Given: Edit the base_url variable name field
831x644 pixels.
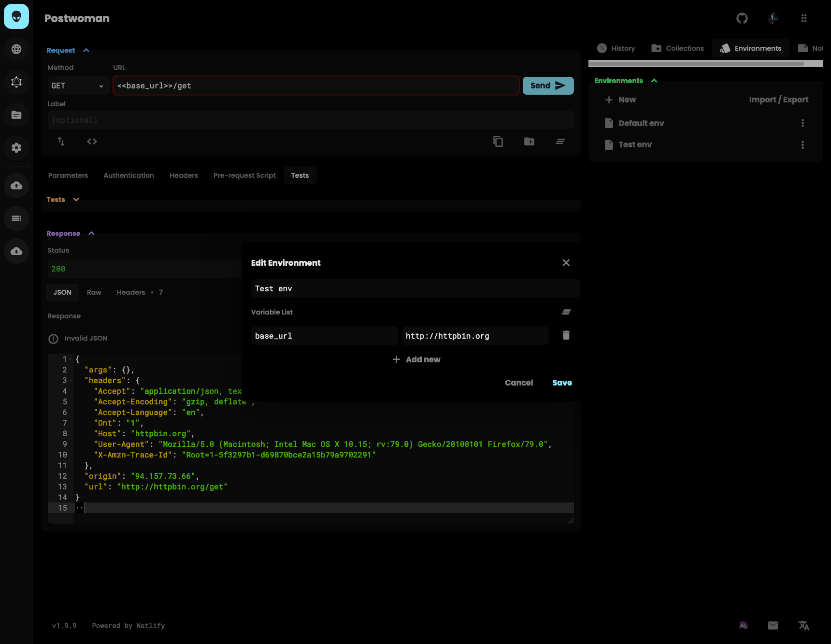Looking at the screenshot, I should (325, 336).
